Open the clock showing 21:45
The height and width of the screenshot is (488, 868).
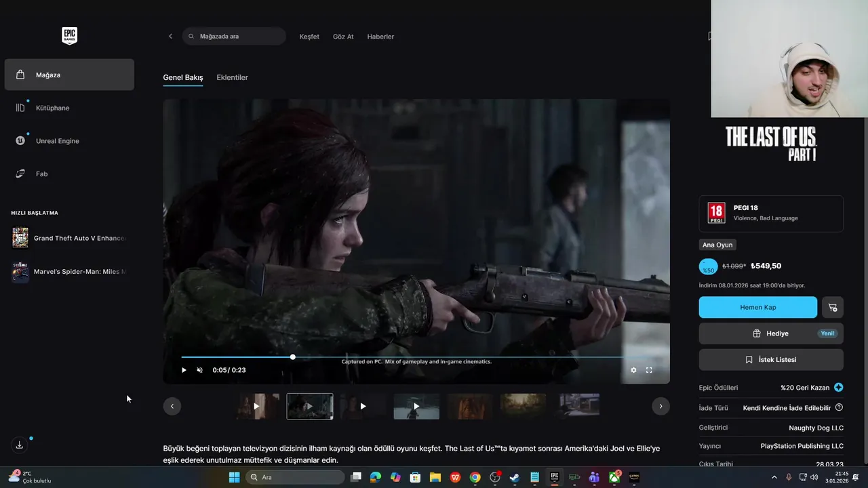pyautogui.click(x=837, y=477)
